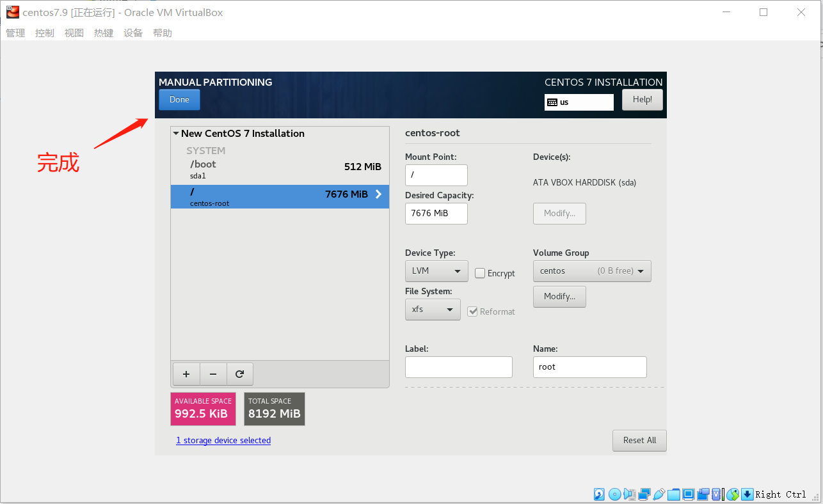
Task: Click the hard disk activity status icon
Action: [599, 494]
